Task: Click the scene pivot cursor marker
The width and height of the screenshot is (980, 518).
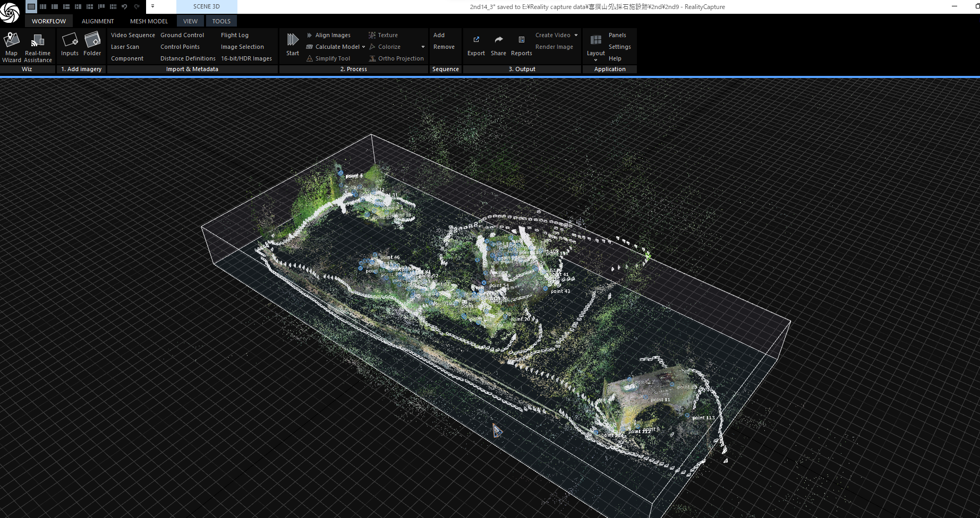Action: coord(497,430)
